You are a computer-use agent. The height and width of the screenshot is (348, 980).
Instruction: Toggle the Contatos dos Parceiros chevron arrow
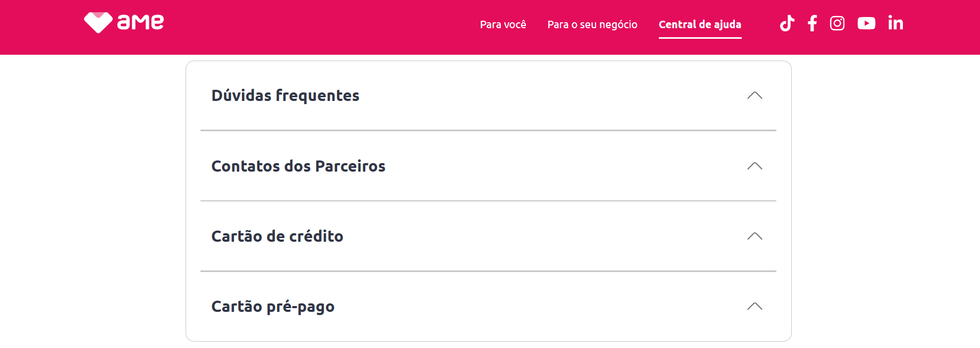pos(755,166)
